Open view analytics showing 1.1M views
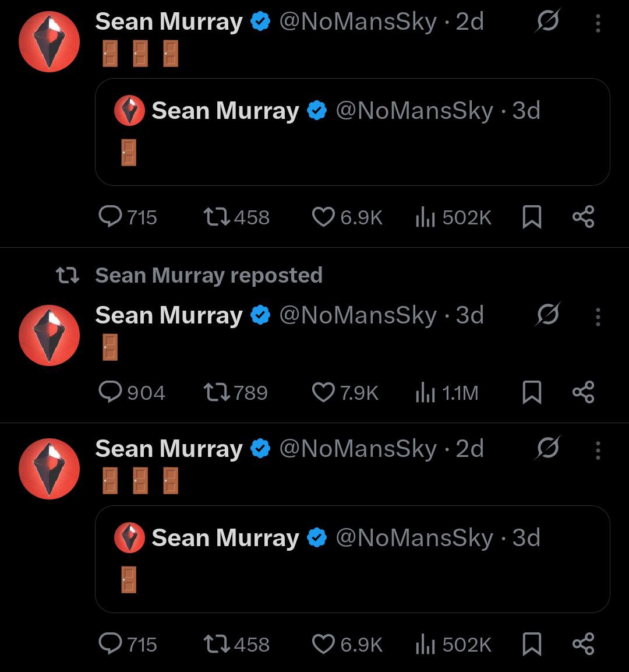Image resolution: width=629 pixels, height=672 pixels. click(x=425, y=393)
